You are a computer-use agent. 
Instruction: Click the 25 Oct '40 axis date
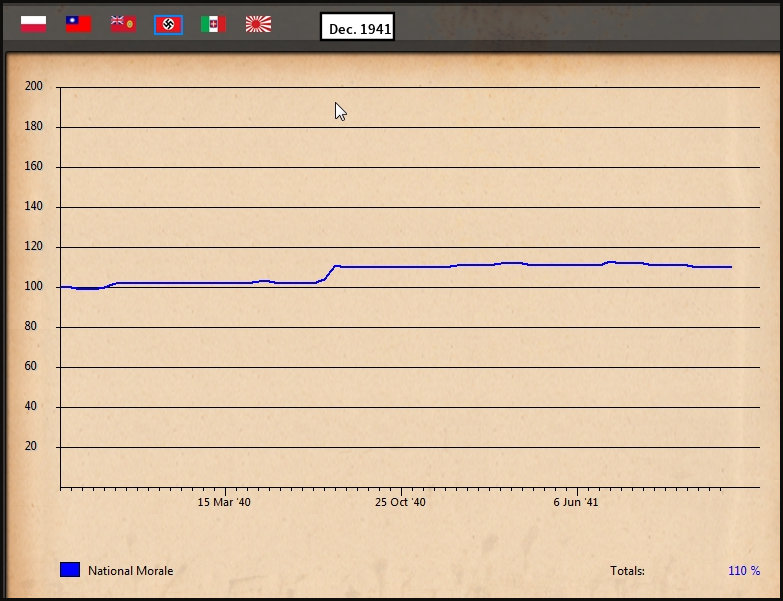[x=400, y=502]
